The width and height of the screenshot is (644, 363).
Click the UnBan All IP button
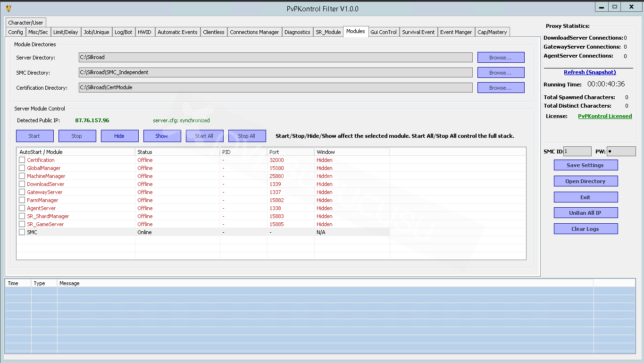tap(585, 213)
